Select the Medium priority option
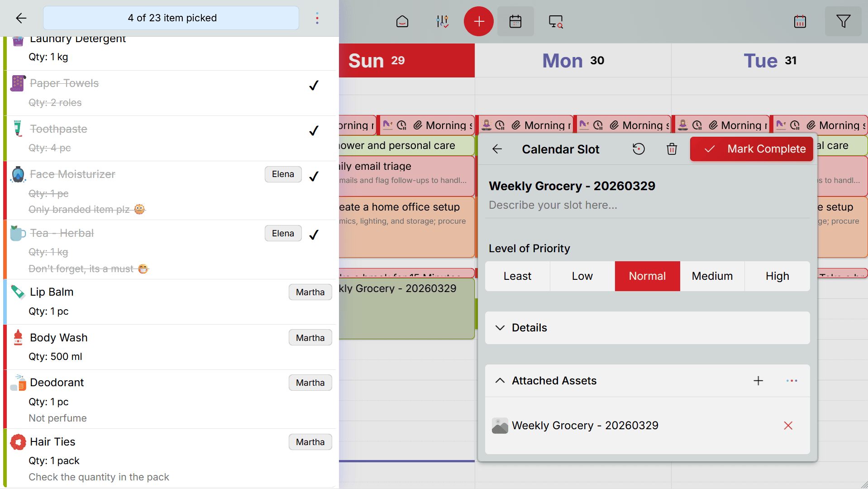 pos(712,276)
